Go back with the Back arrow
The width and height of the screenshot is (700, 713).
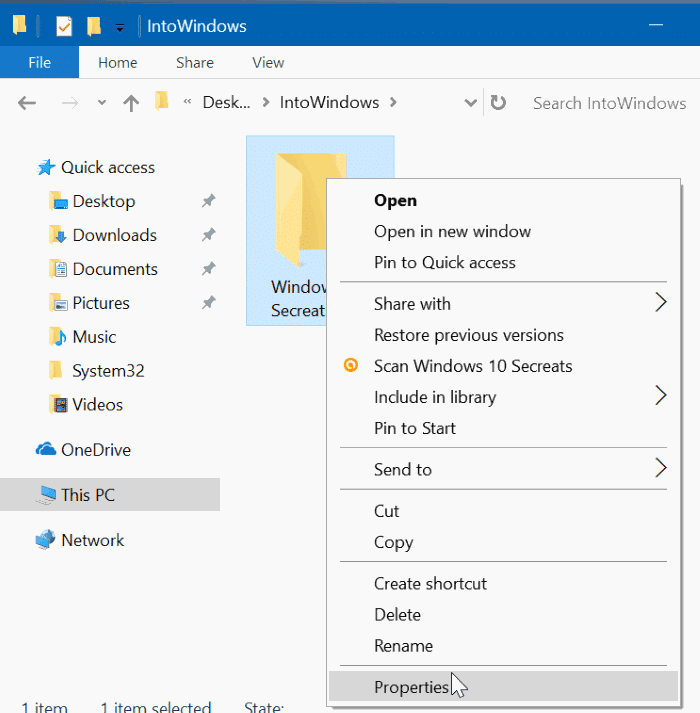27,103
